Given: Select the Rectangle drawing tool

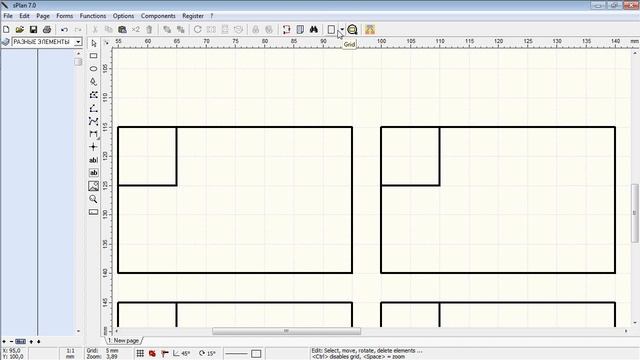Looking at the screenshot, I should coord(93,56).
